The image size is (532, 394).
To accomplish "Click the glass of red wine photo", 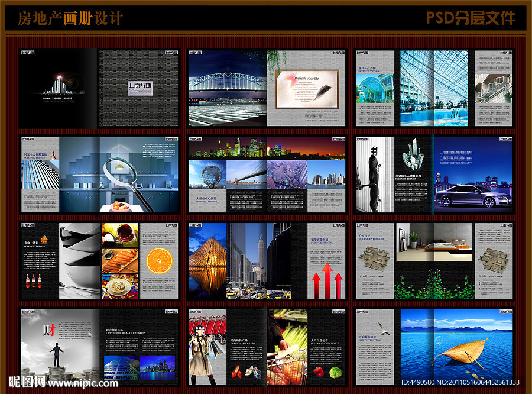I will 120,235.
